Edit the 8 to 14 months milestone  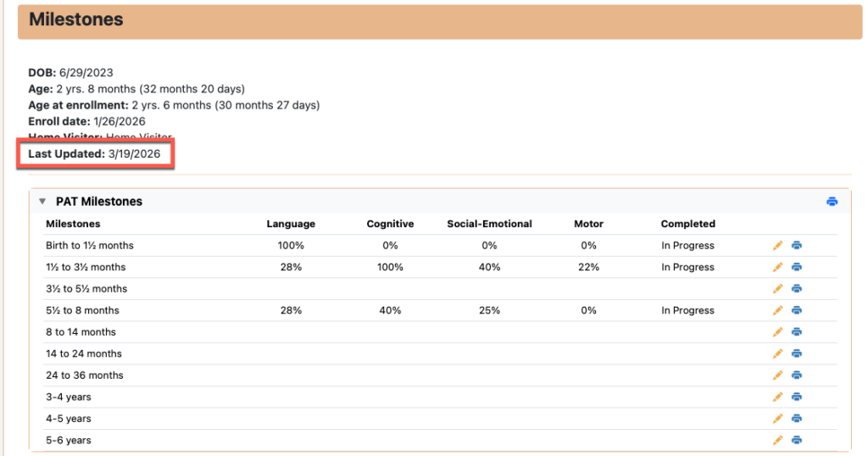[x=778, y=332]
